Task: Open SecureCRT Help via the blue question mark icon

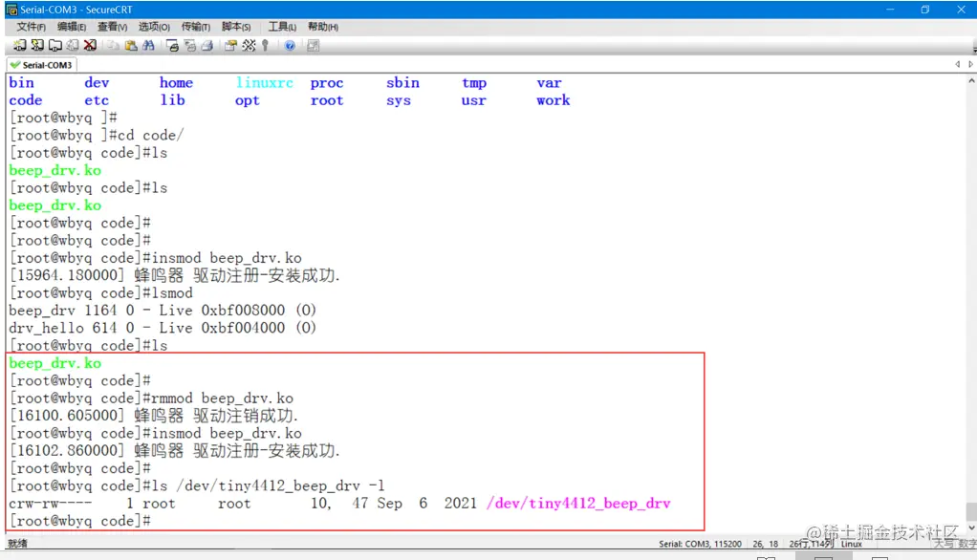Action: pos(290,46)
